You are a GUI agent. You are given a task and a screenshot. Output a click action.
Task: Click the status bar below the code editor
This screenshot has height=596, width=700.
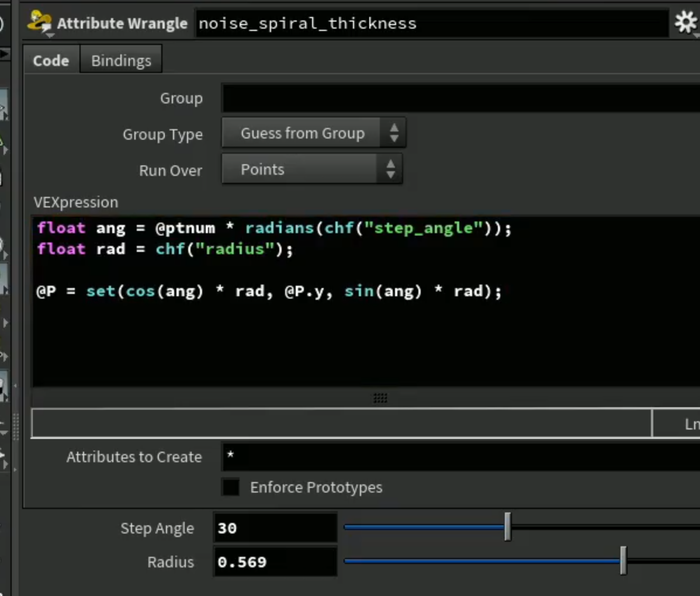point(341,423)
